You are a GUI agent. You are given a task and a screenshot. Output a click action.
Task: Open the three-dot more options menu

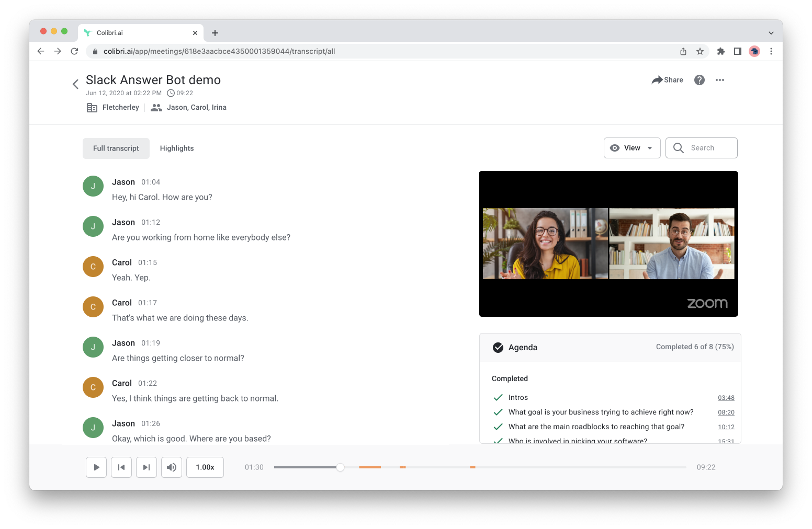[x=720, y=80]
